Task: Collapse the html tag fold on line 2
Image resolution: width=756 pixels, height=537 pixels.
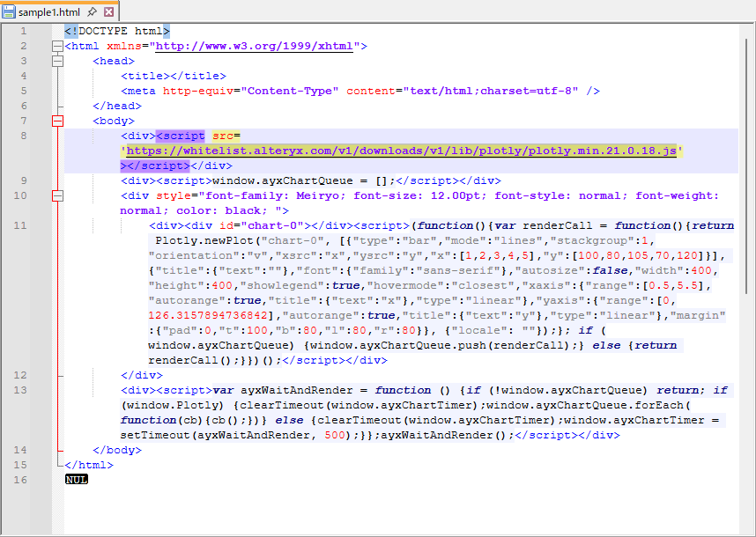Action: pos(58,46)
